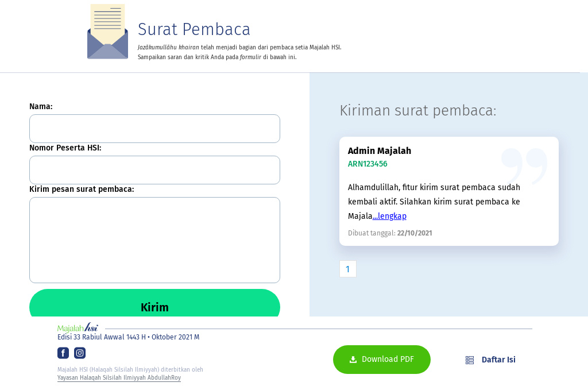Select the Admin Majalah testimonial card
The width and height of the screenshot is (588, 386).
(449, 191)
